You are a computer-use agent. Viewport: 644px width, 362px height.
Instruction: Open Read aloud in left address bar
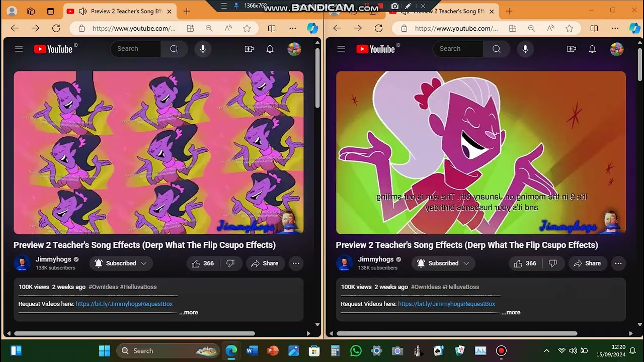[x=228, y=28]
